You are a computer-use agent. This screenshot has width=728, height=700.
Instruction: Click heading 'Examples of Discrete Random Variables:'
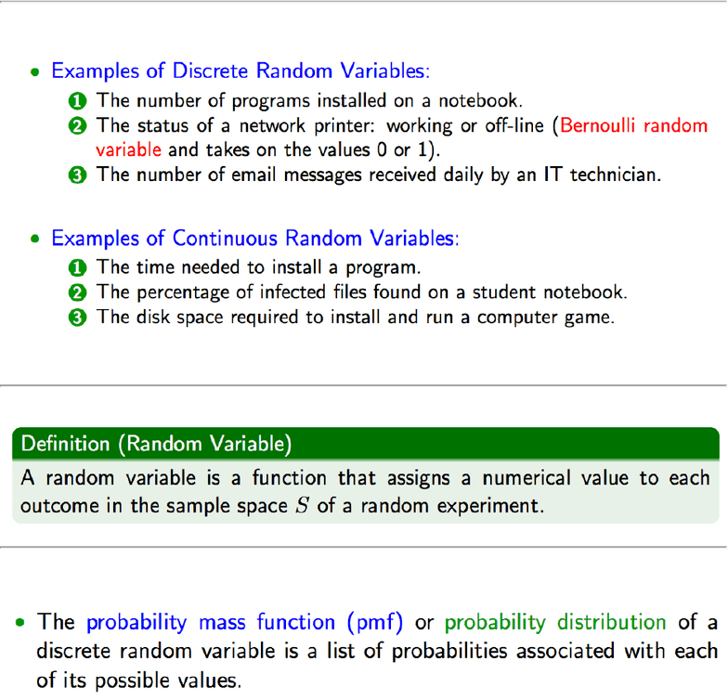click(240, 71)
